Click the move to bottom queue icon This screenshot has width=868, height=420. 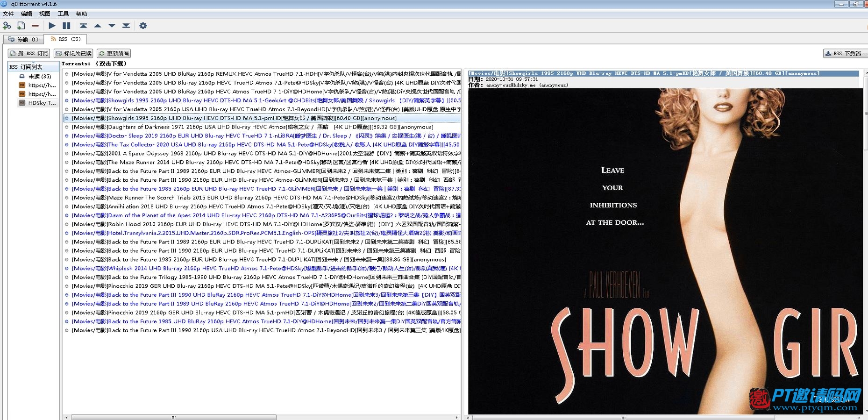pyautogui.click(x=126, y=26)
